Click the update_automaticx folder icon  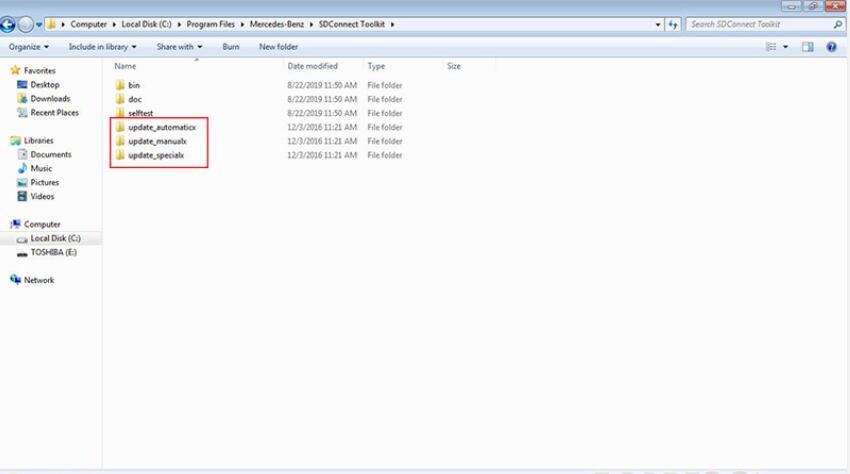pos(120,127)
